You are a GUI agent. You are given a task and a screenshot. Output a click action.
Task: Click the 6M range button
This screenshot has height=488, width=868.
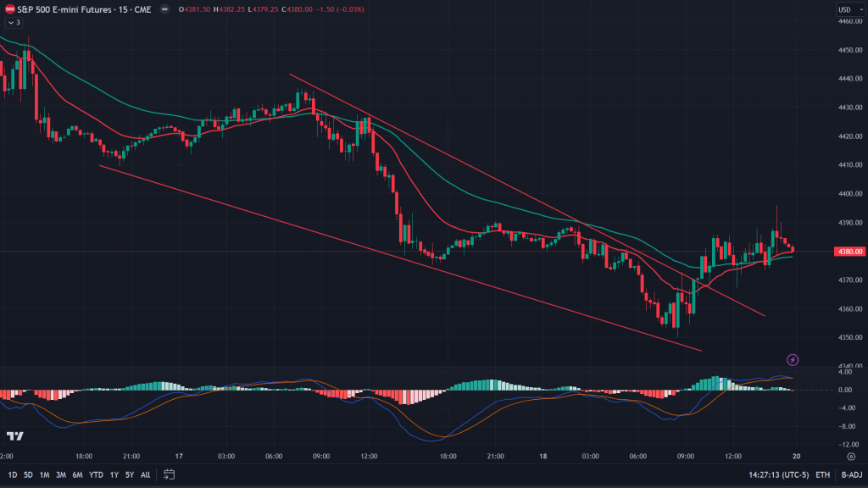coord(77,474)
